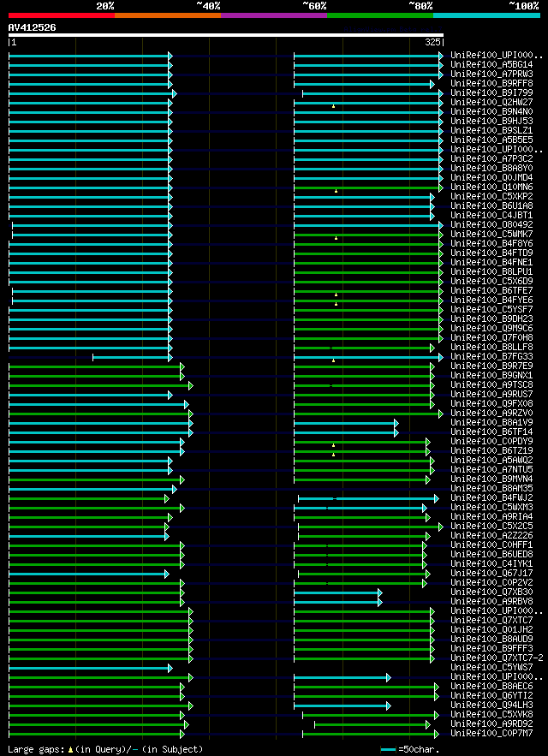Select the UniRef100_A9RUS7 label
Image resolution: width=548 pixels, height=756 pixels.
491,395
